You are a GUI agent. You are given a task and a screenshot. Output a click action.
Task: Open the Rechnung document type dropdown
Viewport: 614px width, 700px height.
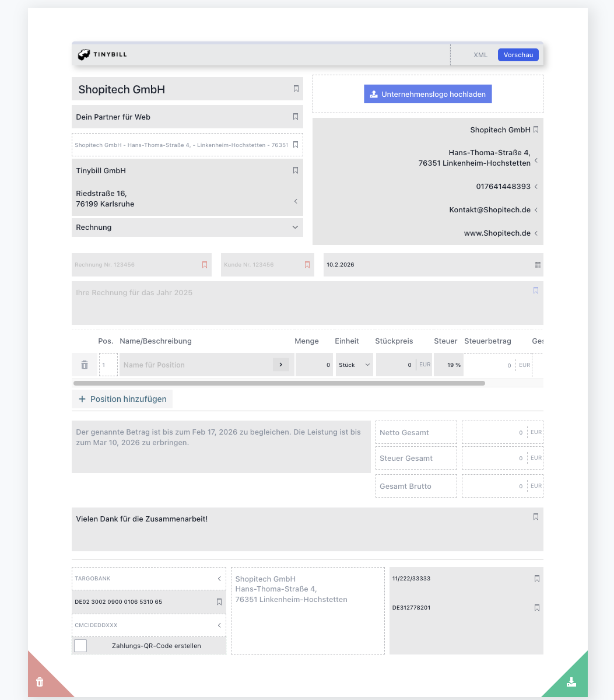point(296,227)
